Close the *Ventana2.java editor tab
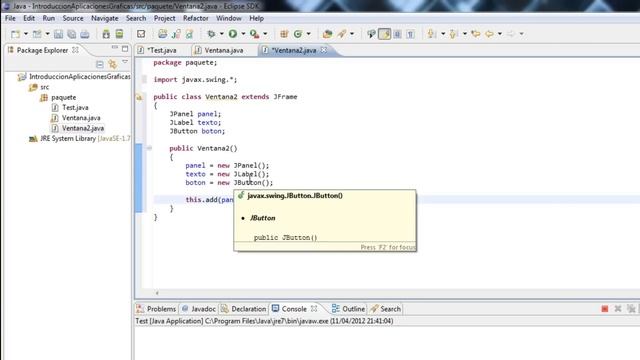The image size is (640, 360). [324, 50]
